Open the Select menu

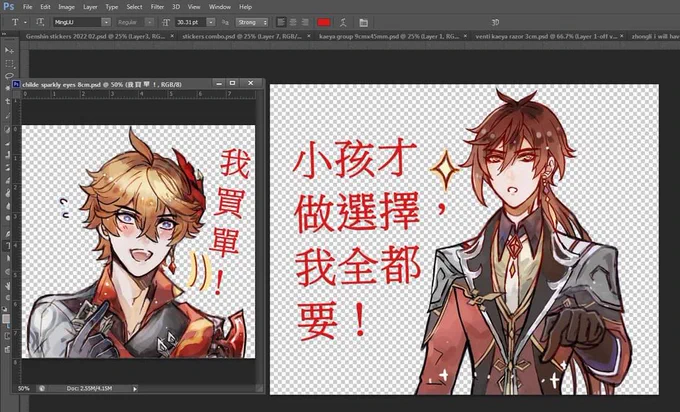pos(134,7)
